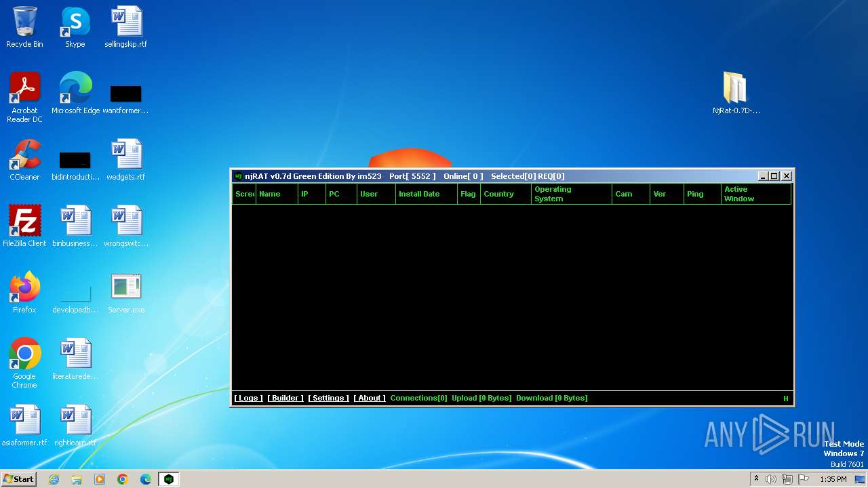Launch Firefox from the desktop
This screenshot has height=488, width=868.
pos(24,293)
